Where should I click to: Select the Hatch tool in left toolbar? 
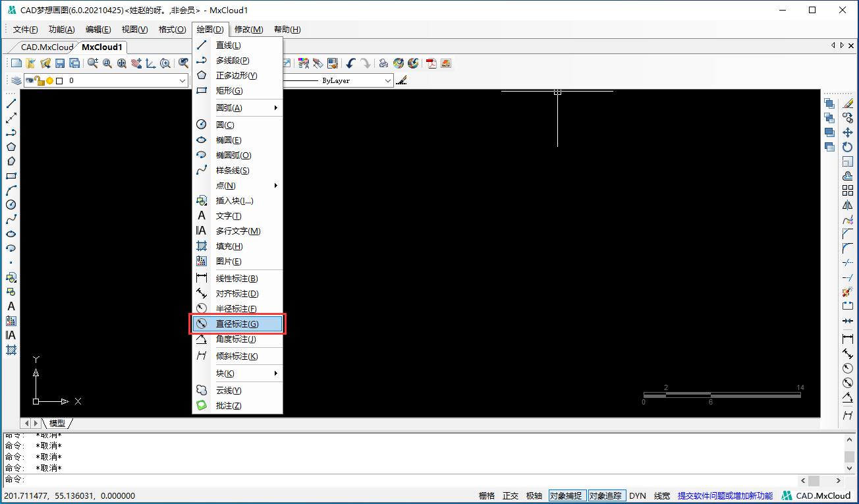[11, 350]
